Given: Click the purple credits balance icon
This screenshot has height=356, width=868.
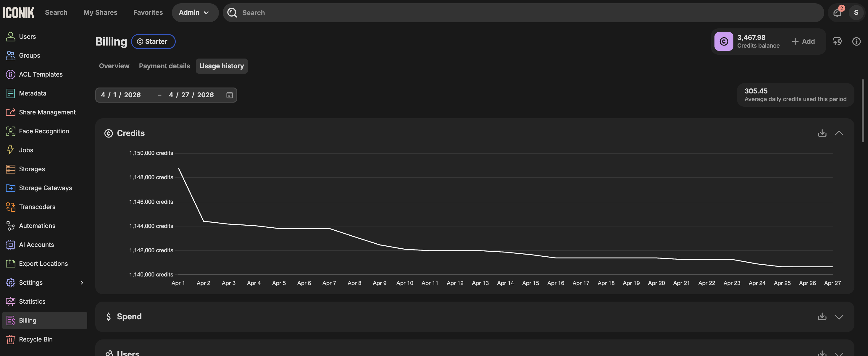Looking at the screenshot, I should [x=723, y=41].
